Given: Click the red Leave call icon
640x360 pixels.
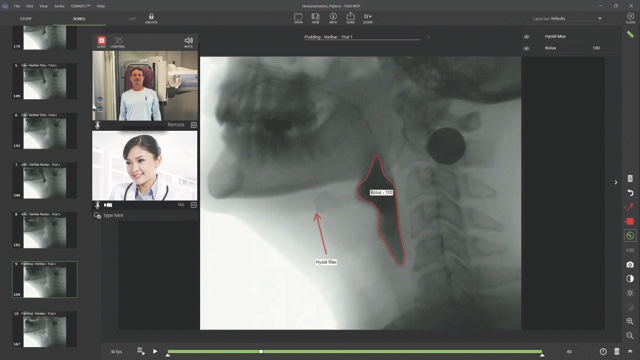Looking at the screenshot, I should coord(101,40).
